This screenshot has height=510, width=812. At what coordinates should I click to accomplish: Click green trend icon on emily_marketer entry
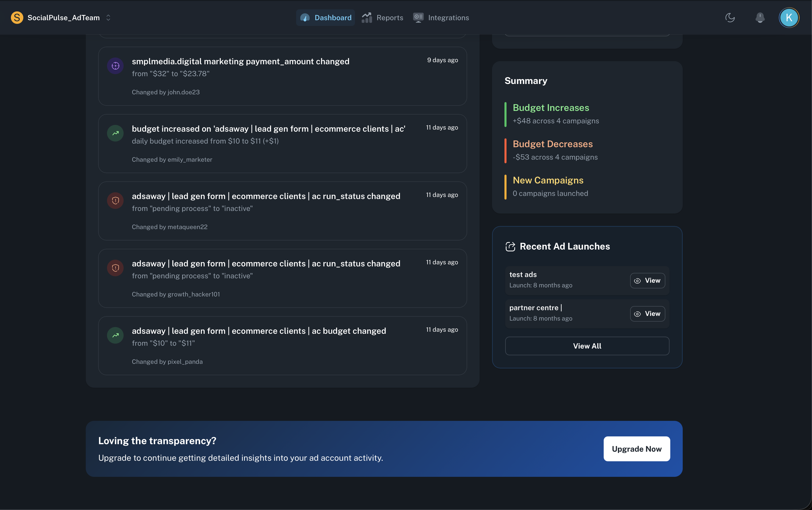pyautogui.click(x=115, y=133)
